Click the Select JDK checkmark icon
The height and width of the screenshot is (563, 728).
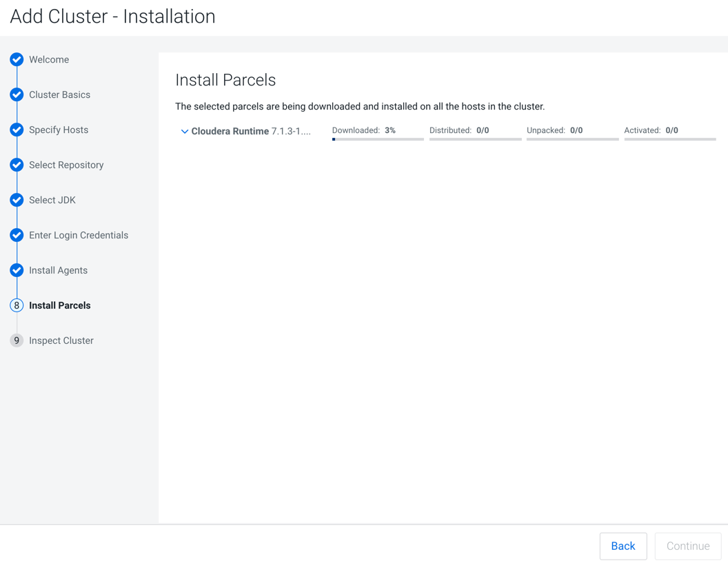click(17, 201)
